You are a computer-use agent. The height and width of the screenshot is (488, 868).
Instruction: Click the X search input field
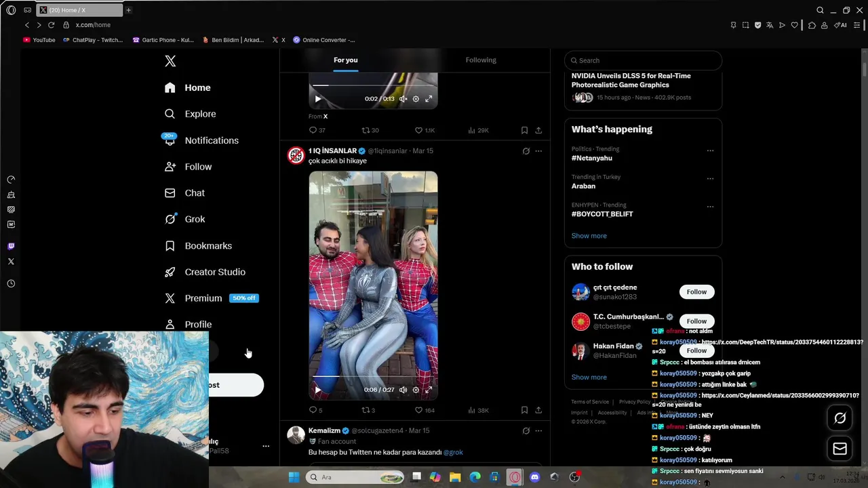click(643, 60)
